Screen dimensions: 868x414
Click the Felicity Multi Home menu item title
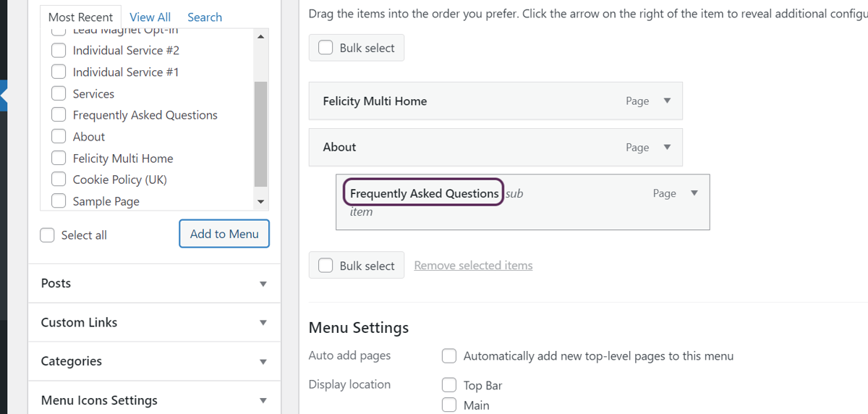tap(375, 101)
